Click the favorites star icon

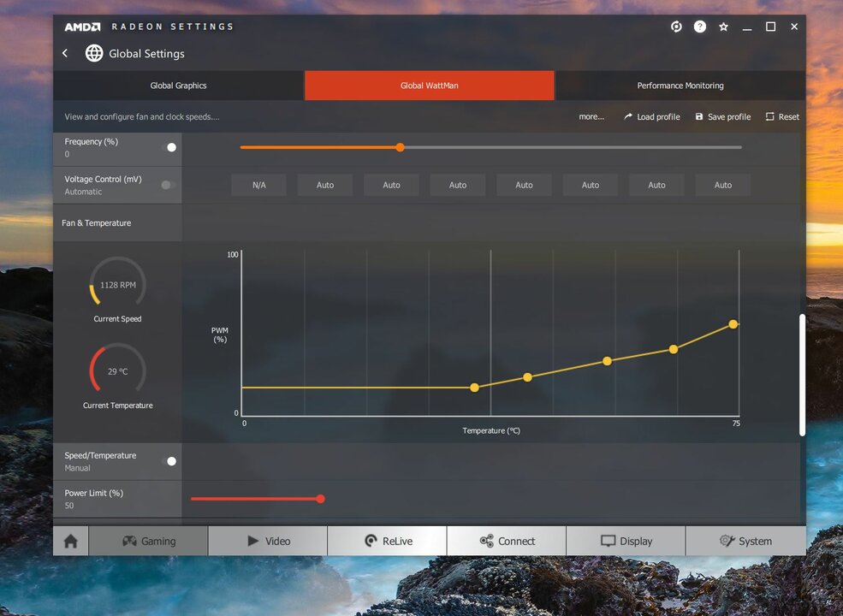click(724, 27)
